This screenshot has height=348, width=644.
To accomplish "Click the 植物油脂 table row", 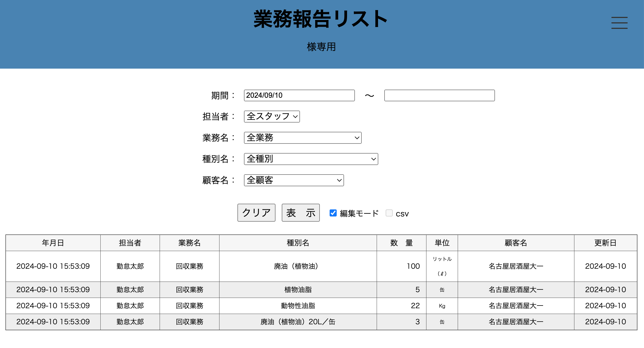I will coord(298,289).
